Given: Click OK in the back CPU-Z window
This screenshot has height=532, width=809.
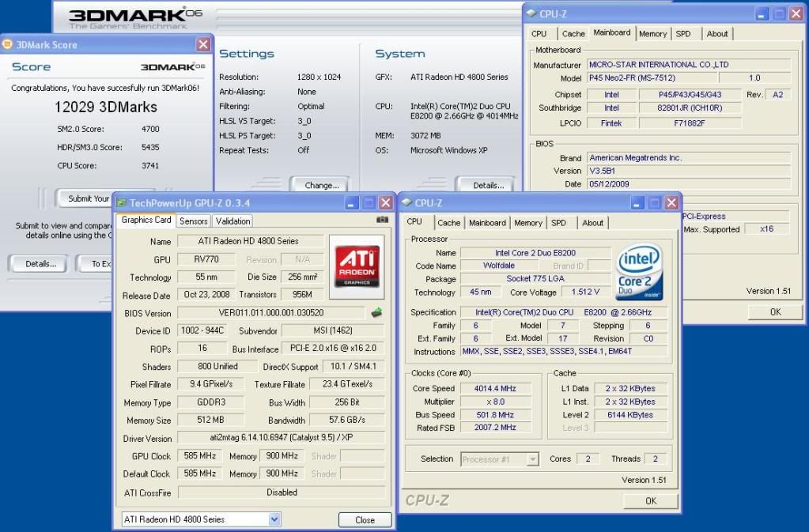Looking at the screenshot, I should coord(776,311).
